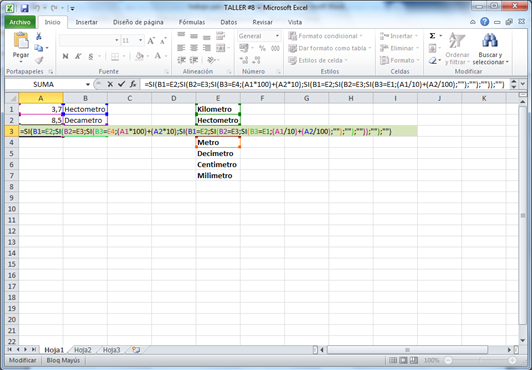
Task: Toggle center text horizontally
Action: point(194,48)
